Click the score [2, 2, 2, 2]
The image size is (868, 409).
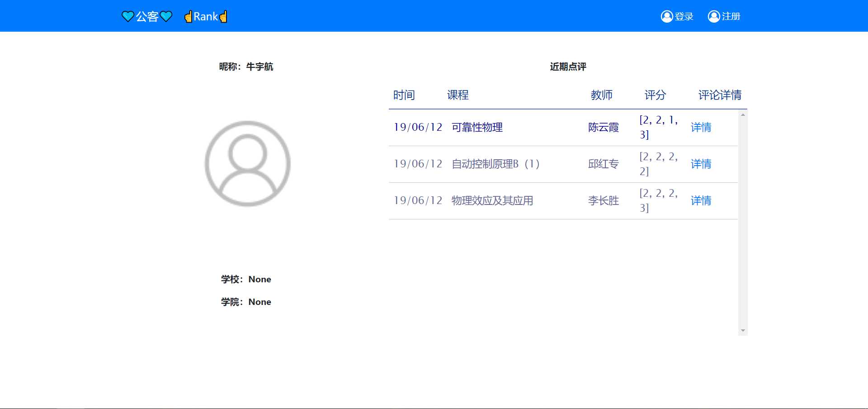[659, 164]
